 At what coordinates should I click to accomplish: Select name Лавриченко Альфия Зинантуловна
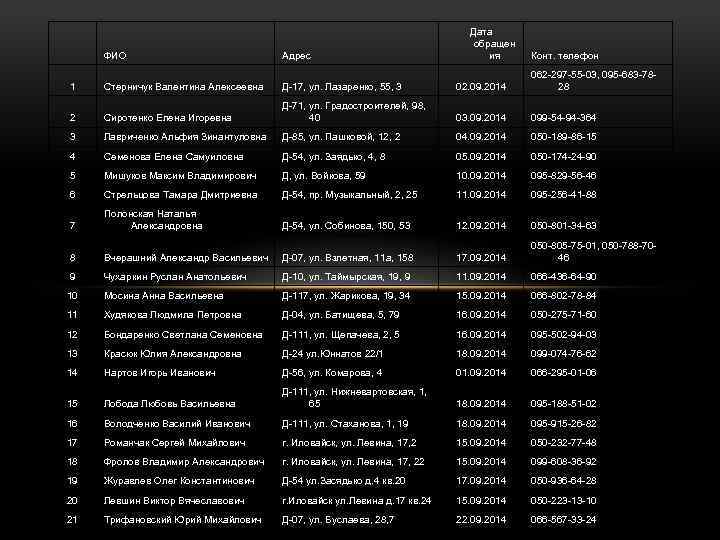click(185, 137)
